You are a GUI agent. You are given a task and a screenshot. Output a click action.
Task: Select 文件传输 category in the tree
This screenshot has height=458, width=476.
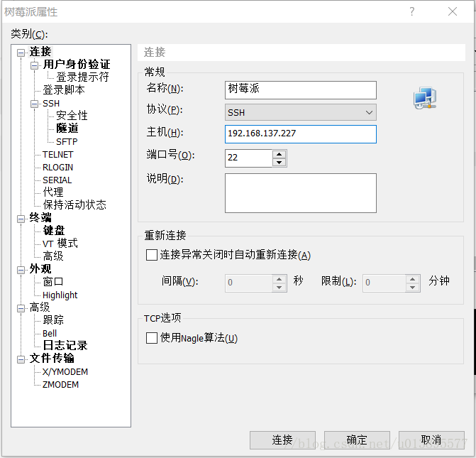tap(52, 359)
